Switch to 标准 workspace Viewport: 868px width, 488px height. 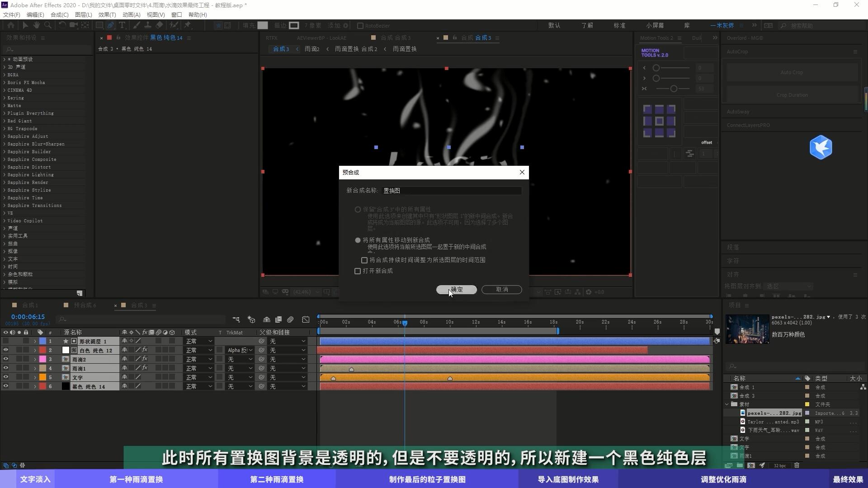[619, 25]
